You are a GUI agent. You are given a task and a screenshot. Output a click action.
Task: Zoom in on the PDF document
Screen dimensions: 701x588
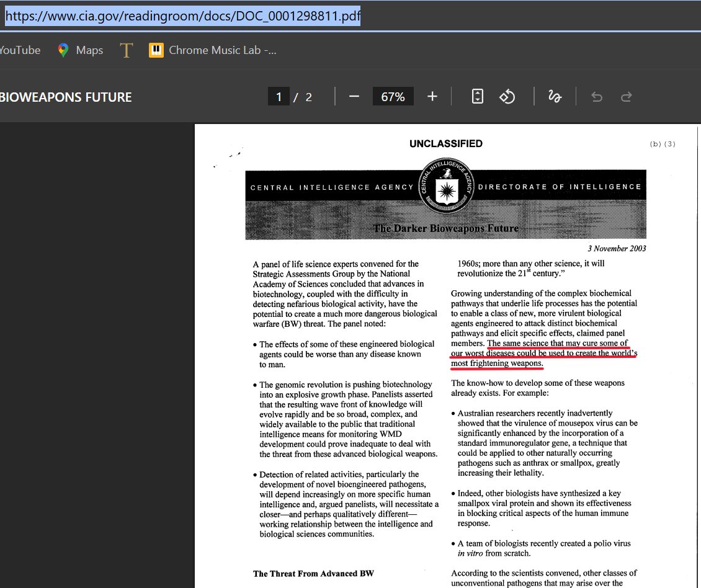pyautogui.click(x=432, y=96)
